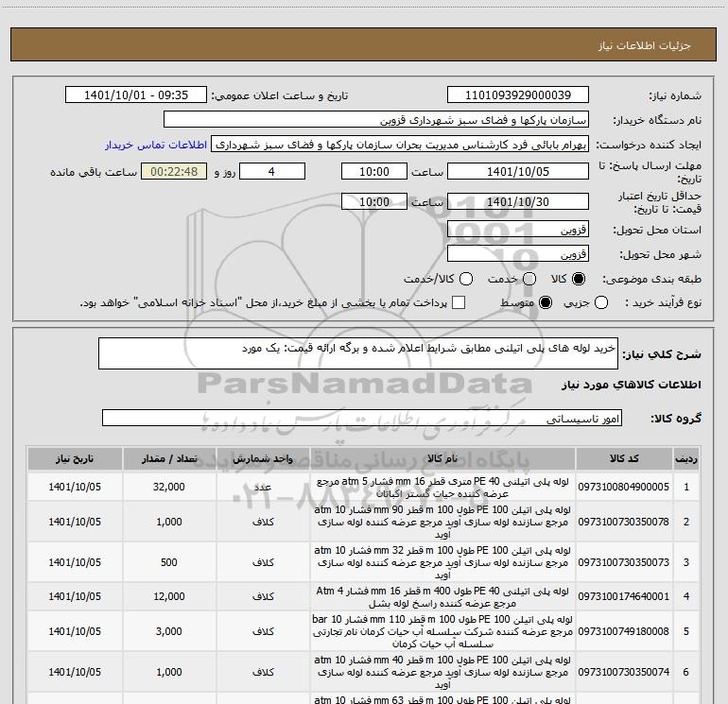The width and height of the screenshot is (728, 704).
Task: Select item code 0973100730350078
Action: (624, 522)
